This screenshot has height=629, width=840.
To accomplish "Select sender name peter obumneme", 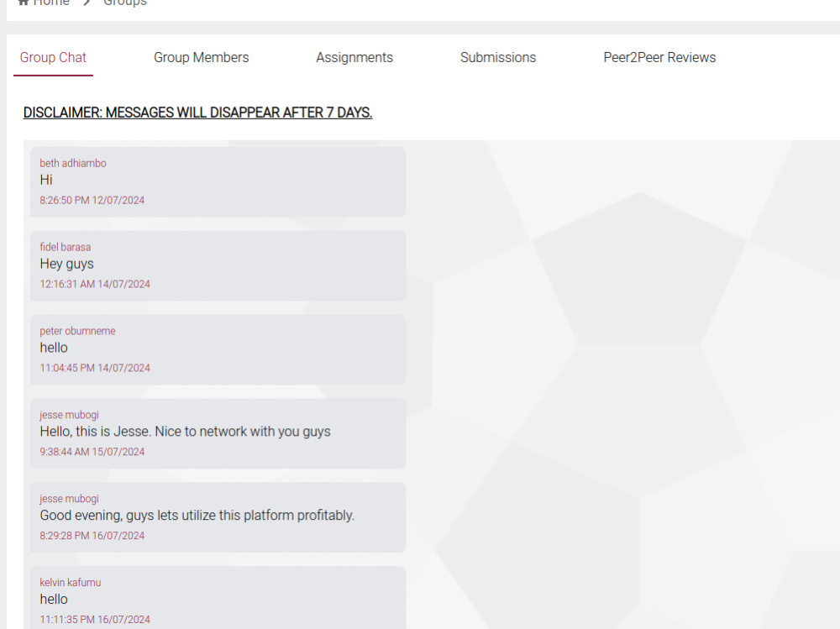I will [77, 331].
